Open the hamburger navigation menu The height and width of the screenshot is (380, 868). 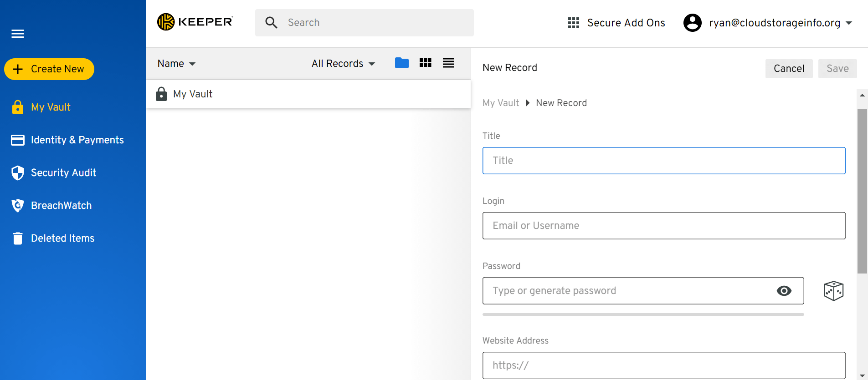18,34
